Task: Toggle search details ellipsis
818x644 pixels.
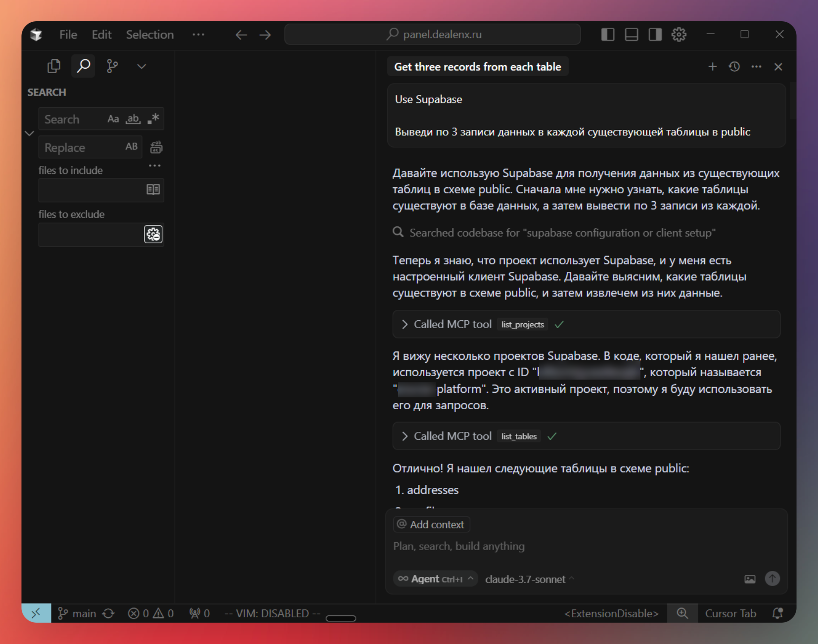Action: 155,166
